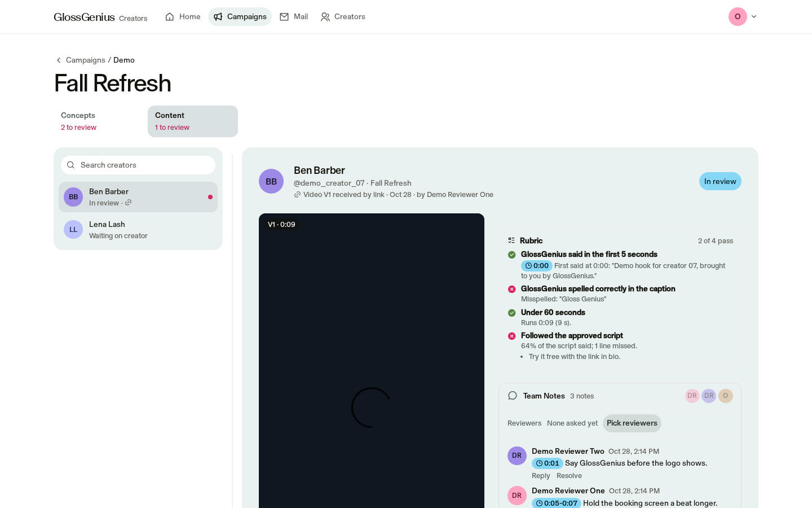
Task: Click the green check for Under 60 seconds
Action: click(x=512, y=313)
